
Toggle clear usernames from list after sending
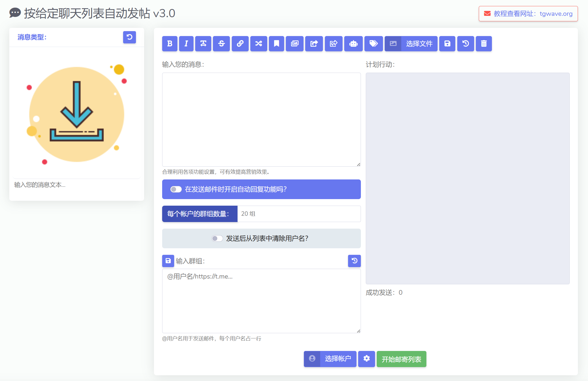click(x=217, y=238)
